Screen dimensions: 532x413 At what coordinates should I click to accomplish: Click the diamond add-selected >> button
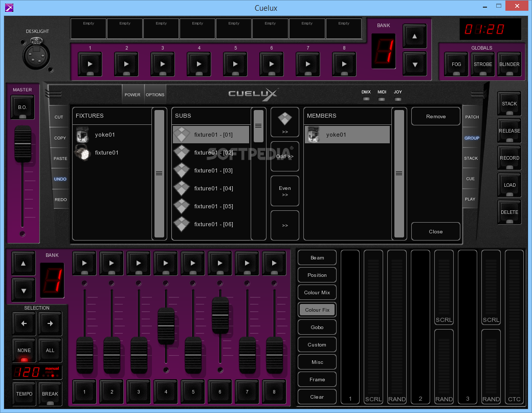[x=284, y=122]
